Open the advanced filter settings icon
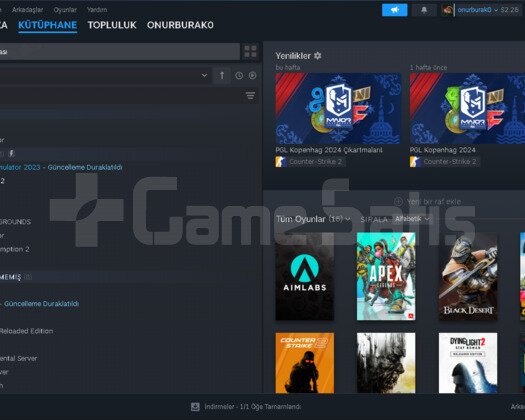525x420 pixels. click(250, 95)
